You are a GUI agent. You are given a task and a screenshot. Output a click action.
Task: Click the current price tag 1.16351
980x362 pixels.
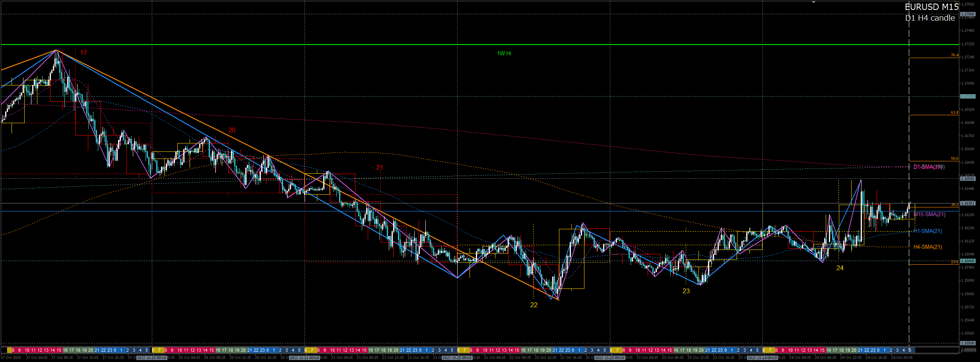coord(967,203)
